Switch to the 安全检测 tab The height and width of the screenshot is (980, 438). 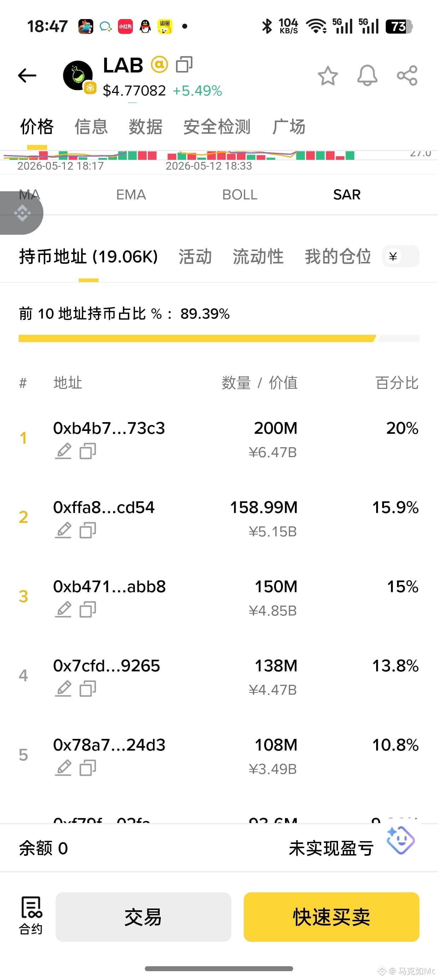[x=217, y=126]
